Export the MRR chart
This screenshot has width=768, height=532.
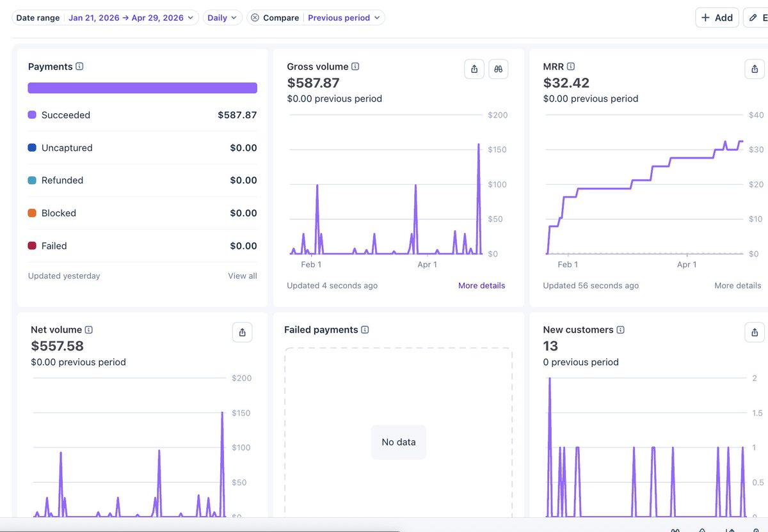[755, 69]
